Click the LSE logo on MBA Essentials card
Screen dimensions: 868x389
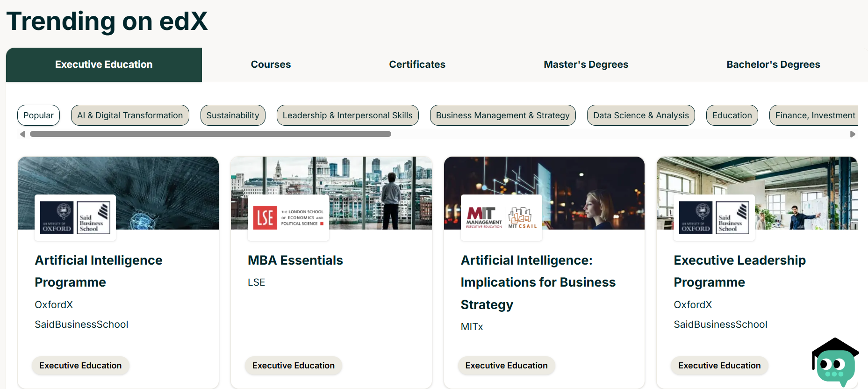click(288, 217)
